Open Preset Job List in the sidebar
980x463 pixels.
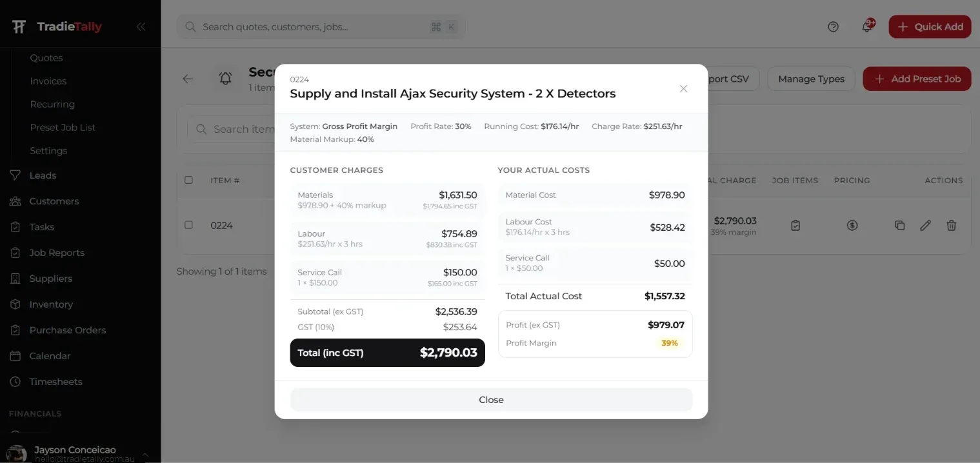[x=63, y=127]
